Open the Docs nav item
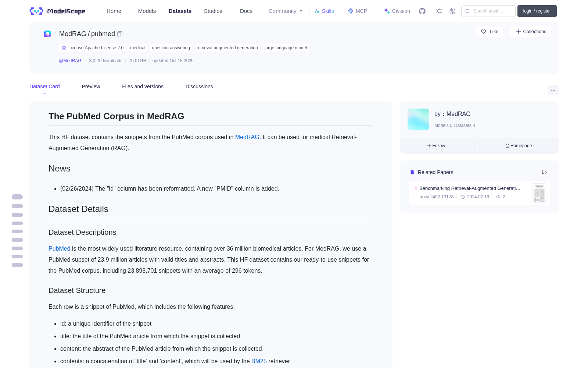The image size is (588, 368). pos(246,11)
